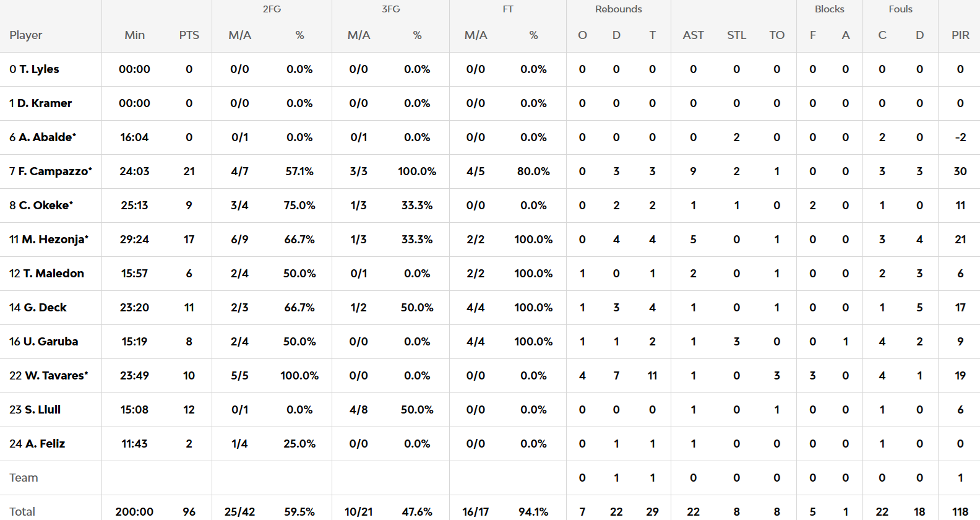Open W. Tavares' player link

56,376
